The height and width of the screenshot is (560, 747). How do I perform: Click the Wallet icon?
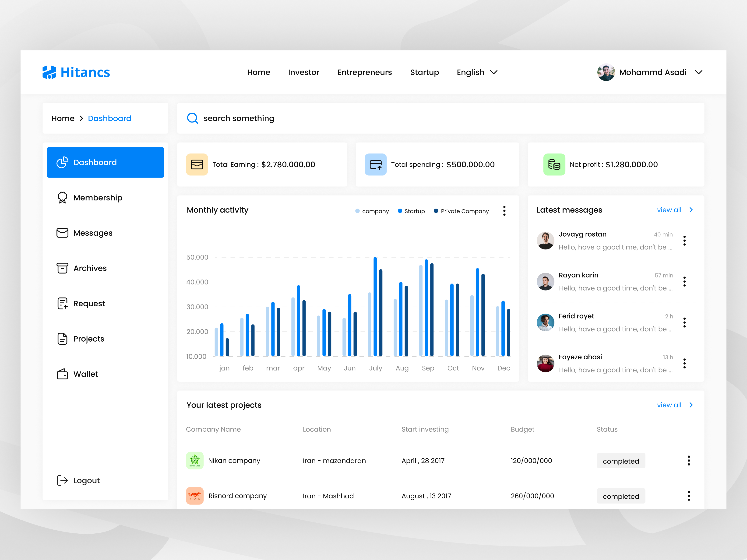tap(63, 374)
